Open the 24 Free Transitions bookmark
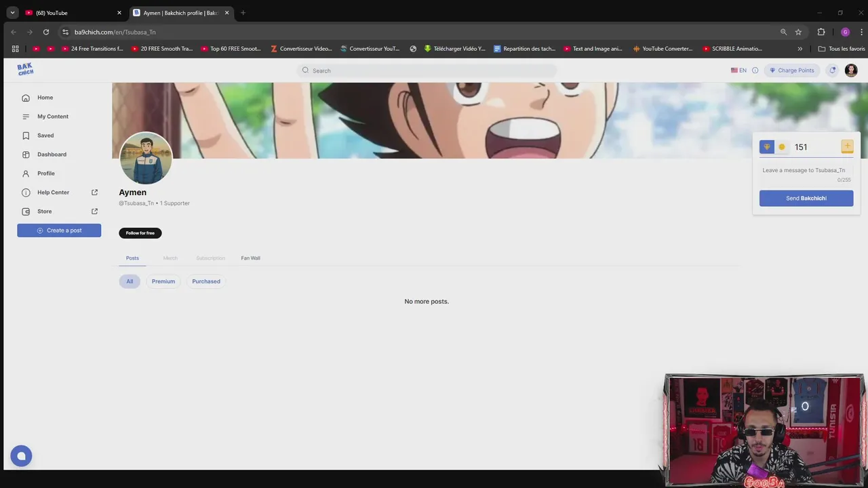 (92, 49)
